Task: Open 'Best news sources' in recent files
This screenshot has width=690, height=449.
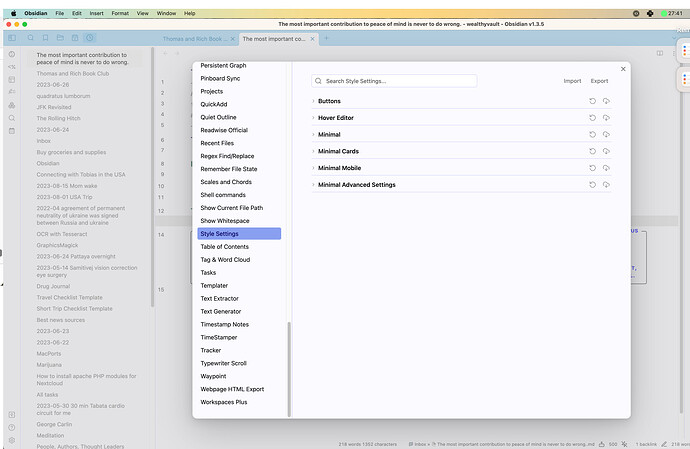Action: (60, 320)
